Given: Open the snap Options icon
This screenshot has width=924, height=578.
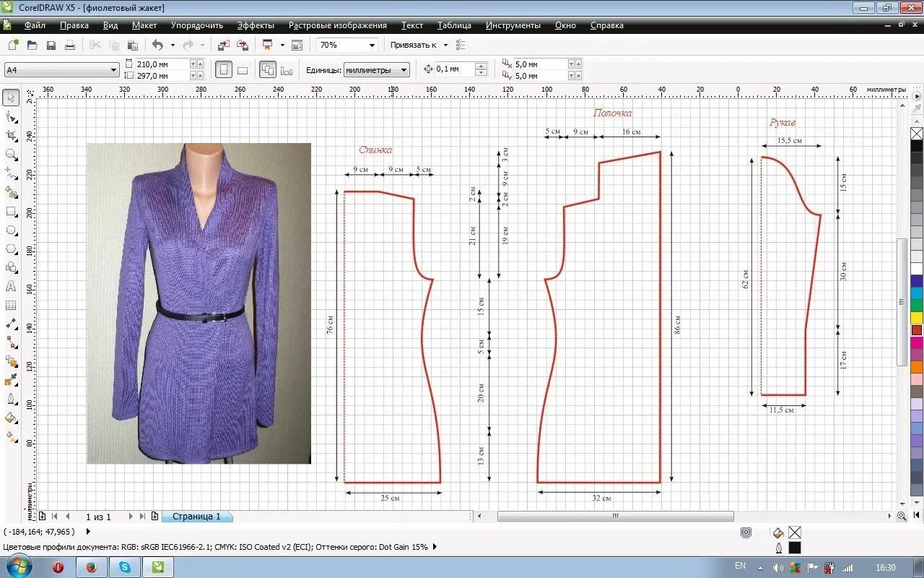Looking at the screenshot, I should coord(461,45).
